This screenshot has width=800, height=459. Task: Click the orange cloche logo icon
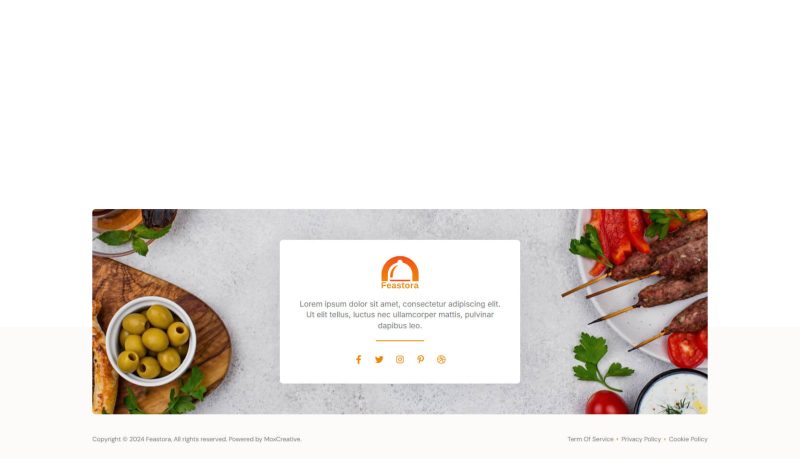pyautogui.click(x=400, y=269)
